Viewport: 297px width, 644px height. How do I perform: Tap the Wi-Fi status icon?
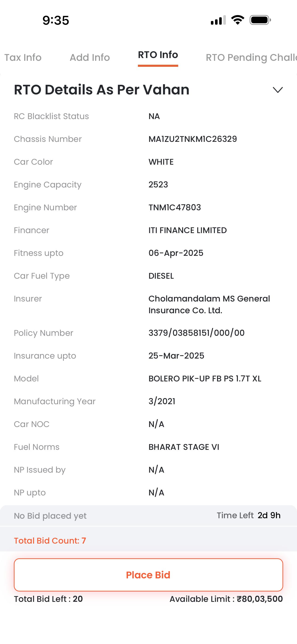pyautogui.click(x=238, y=20)
